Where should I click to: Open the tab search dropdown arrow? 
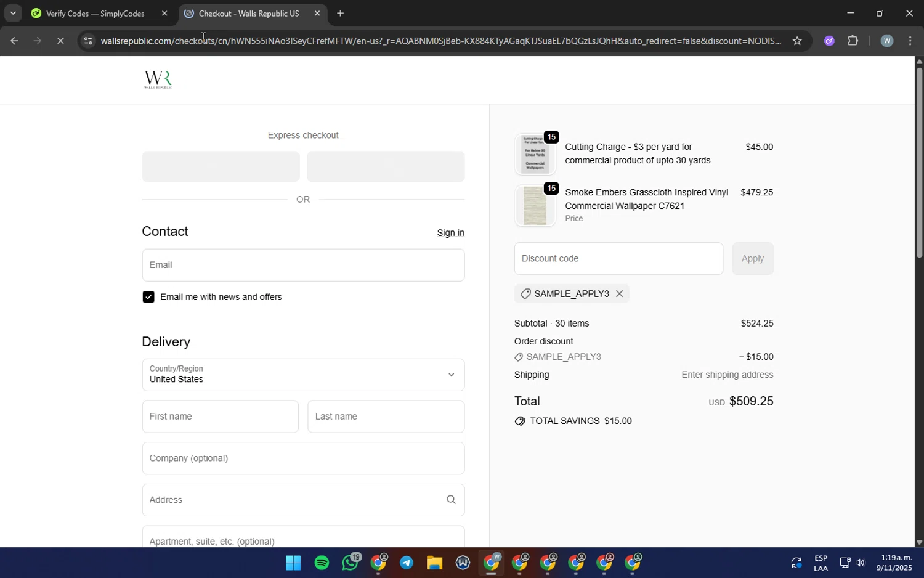click(x=13, y=13)
